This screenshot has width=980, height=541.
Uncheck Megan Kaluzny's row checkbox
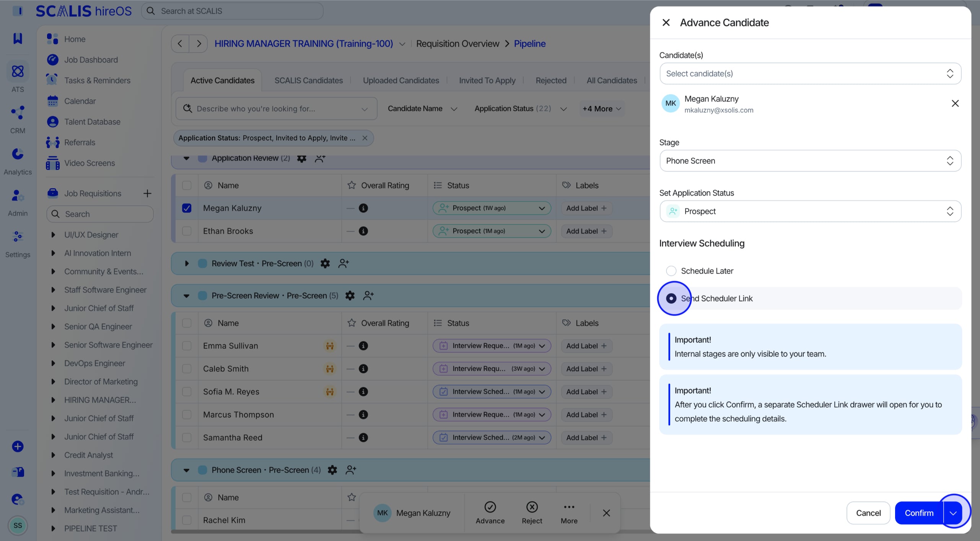pyautogui.click(x=187, y=208)
